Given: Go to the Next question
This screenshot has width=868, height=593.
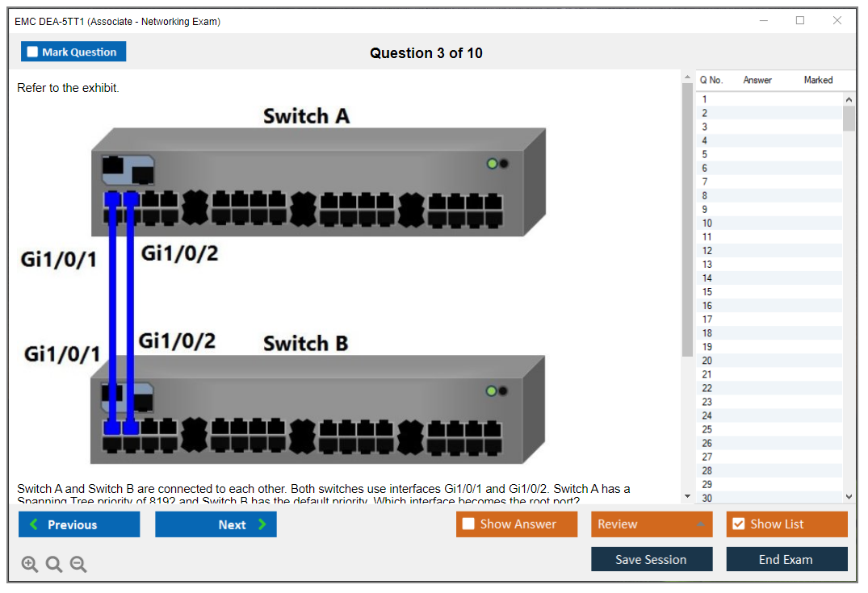Looking at the screenshot, I should (216, 524).
